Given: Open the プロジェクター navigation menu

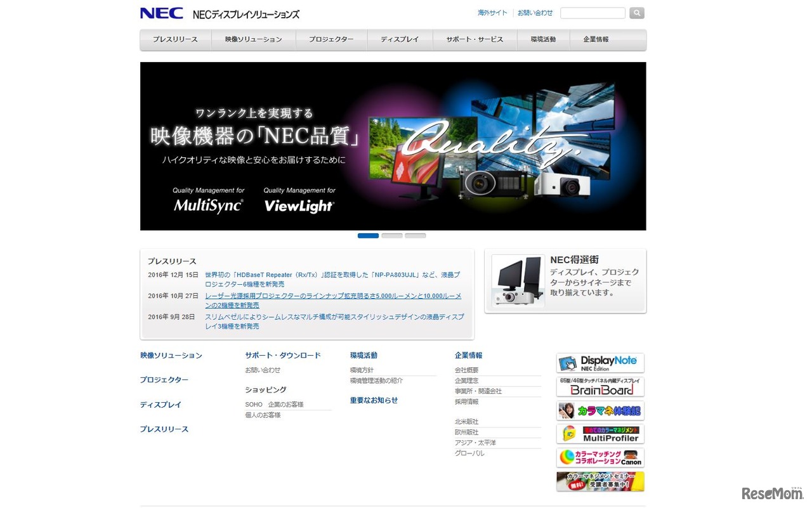Looking at the screenshot, I should tap(331, 39).
